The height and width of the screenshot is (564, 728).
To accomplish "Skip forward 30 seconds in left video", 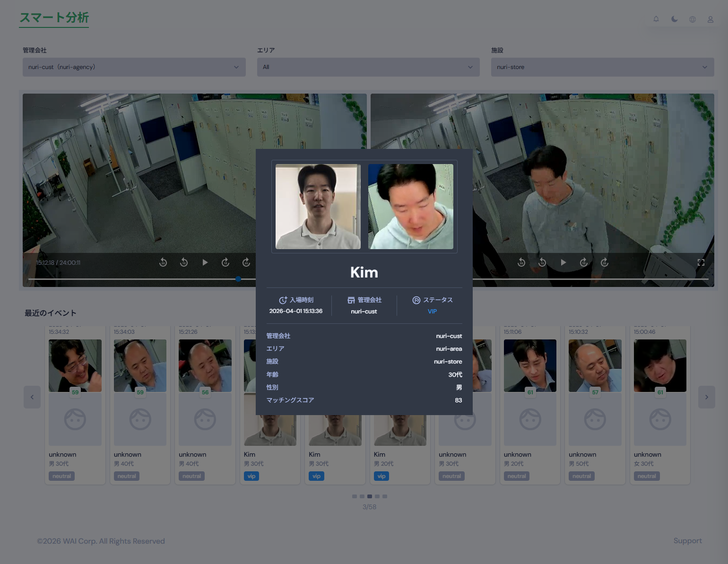I will [x=246, y=262].
